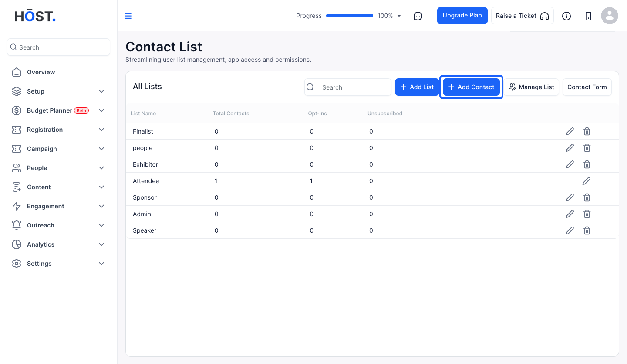Expand the Analytics chevron
The image size is (627, 364).
pyautogui.click(x=101, y=244)
